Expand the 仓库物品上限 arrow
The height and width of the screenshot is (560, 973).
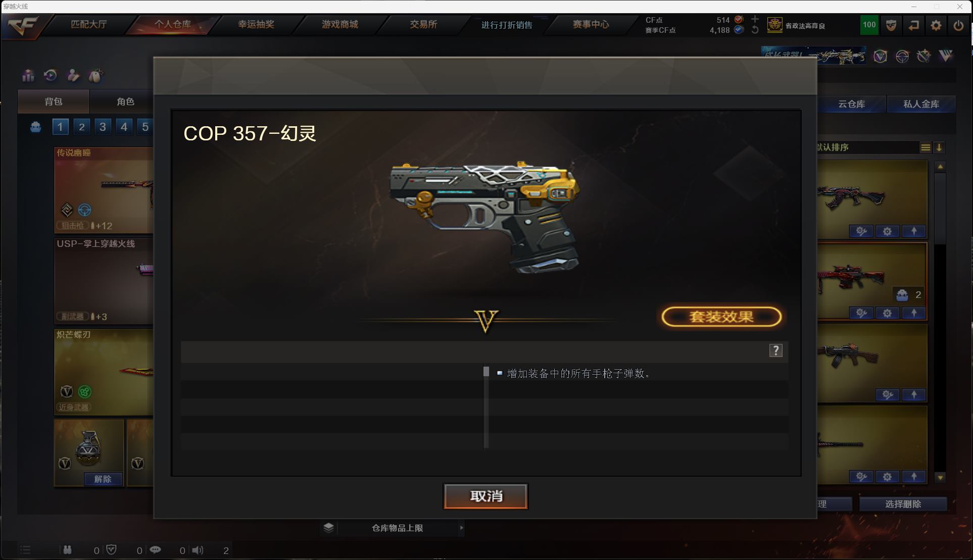[461, 528]
